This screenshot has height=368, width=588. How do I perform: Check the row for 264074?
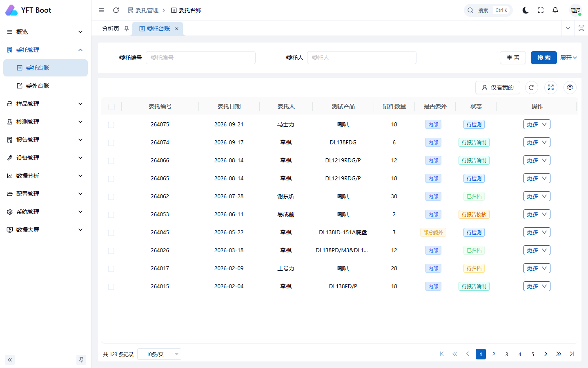(x=111, y=143)
